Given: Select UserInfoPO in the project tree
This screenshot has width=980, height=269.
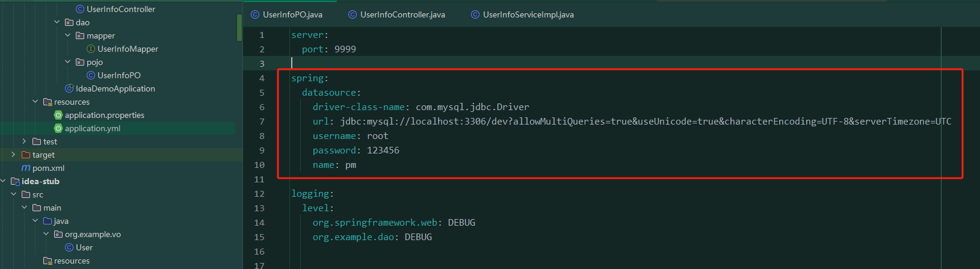Looking at the screenshot, I should tap(119, 75).
